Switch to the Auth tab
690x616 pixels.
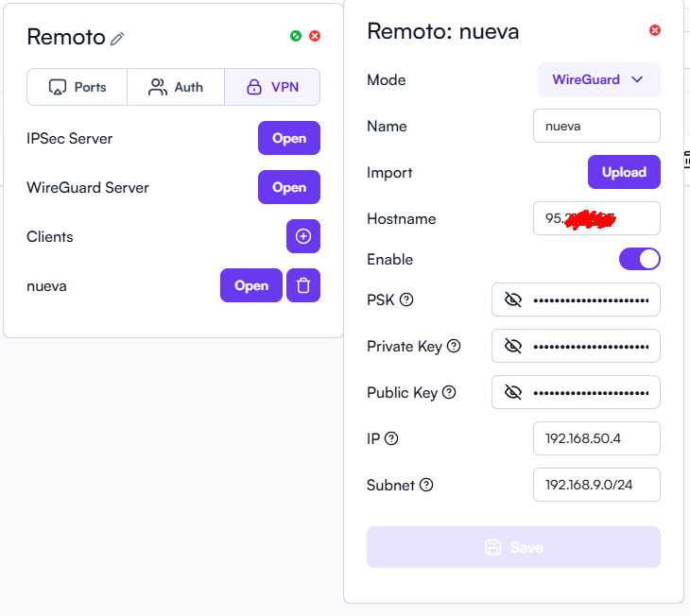click(x=176, y=87)
